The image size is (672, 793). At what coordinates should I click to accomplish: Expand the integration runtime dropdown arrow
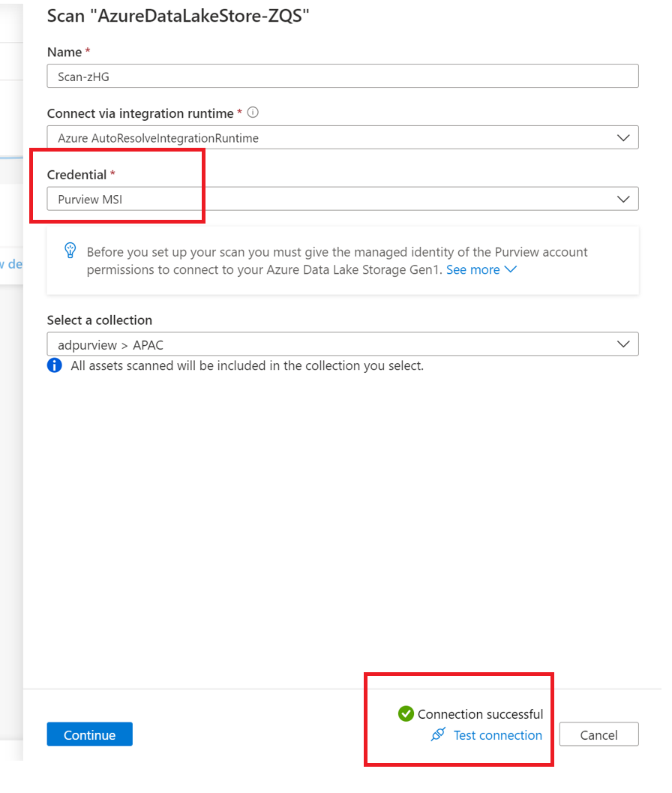point(622,138)
